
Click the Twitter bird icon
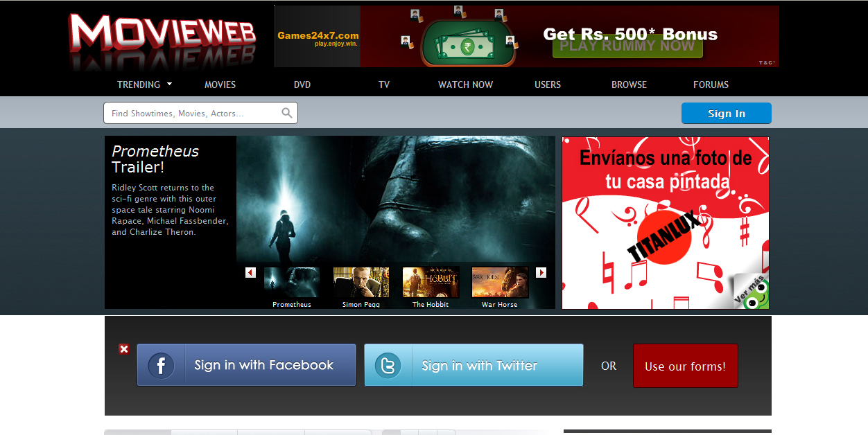click(388, 365)
